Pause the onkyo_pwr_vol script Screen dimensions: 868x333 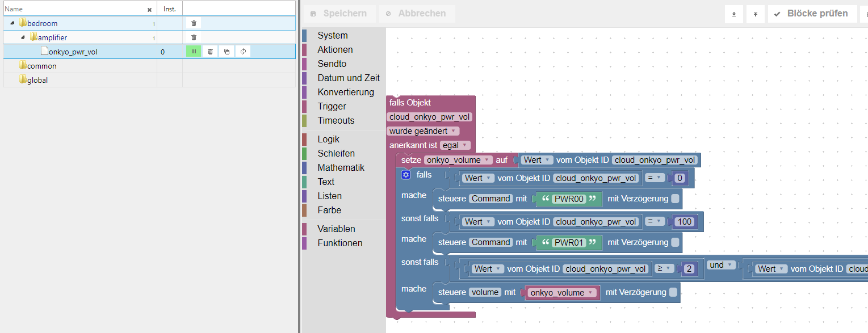(194, 52)
